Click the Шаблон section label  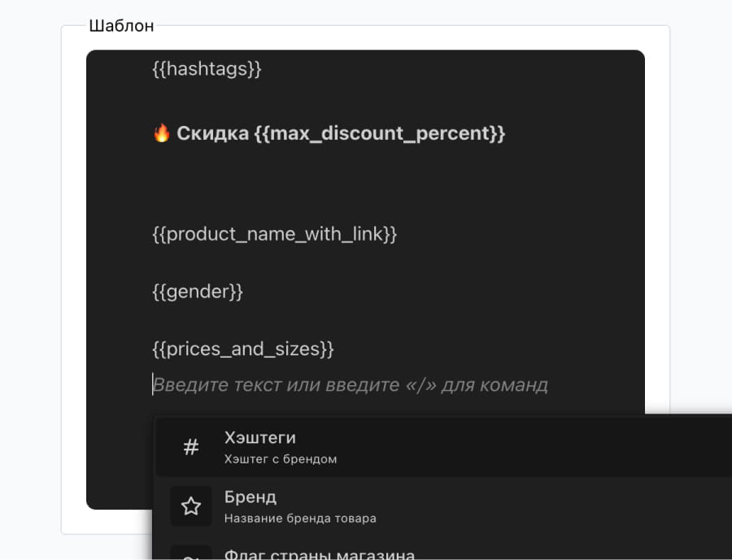click(120, 25)
